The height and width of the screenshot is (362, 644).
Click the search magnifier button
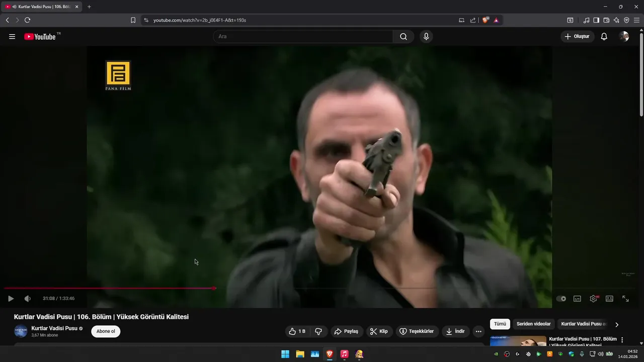click(404, 37)
